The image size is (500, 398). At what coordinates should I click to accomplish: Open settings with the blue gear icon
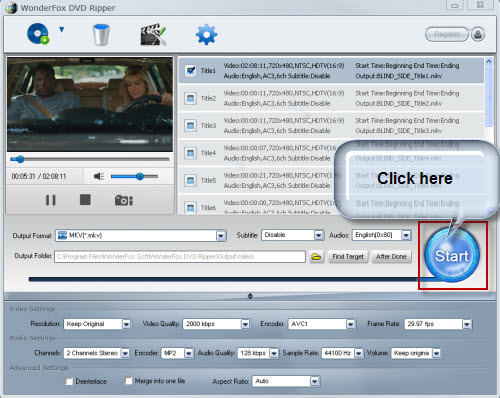(206, 34)
